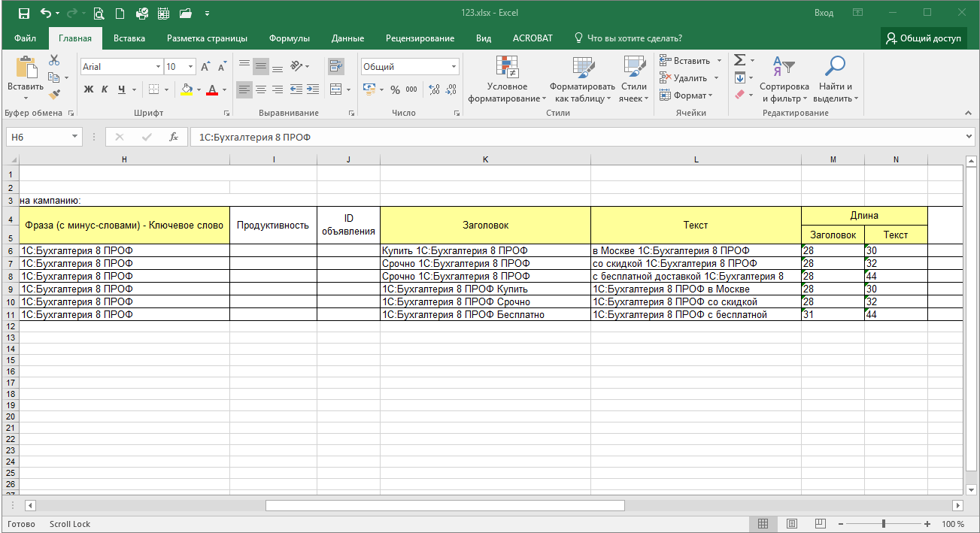This screenshot has width=980, height=533.
Task: Open Форматировать как таблицу menu
Action: point(582,79)
